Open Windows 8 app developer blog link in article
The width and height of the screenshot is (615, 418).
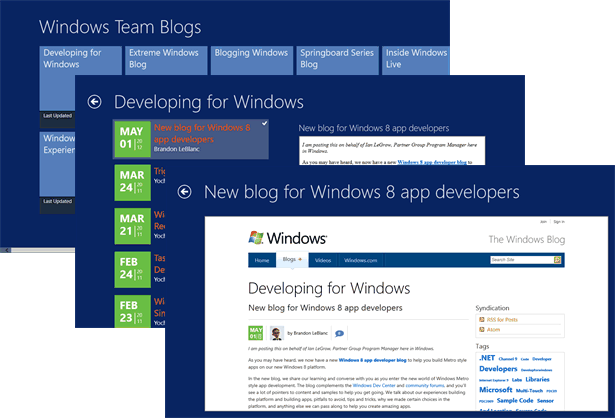[372, 360]
